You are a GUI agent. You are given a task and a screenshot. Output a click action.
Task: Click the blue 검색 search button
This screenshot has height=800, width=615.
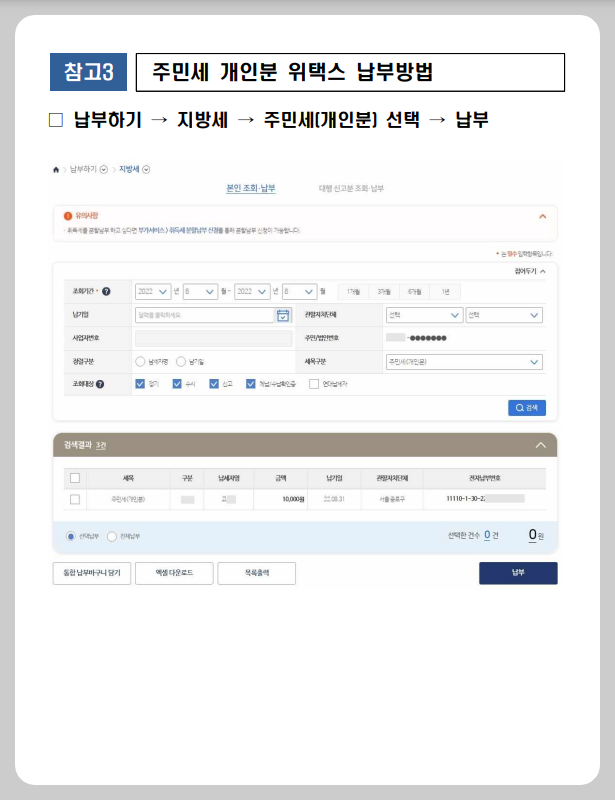click(527, 408)
